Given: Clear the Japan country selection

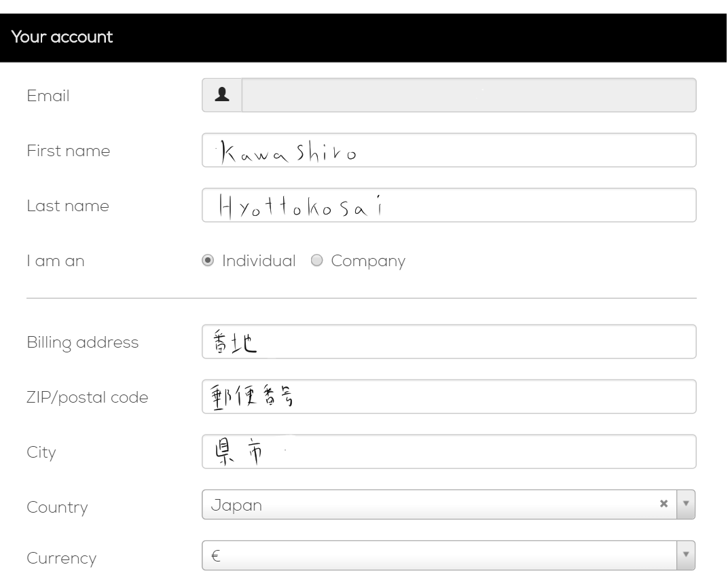Looking at the screenshot, I should (x=664, y=504).
